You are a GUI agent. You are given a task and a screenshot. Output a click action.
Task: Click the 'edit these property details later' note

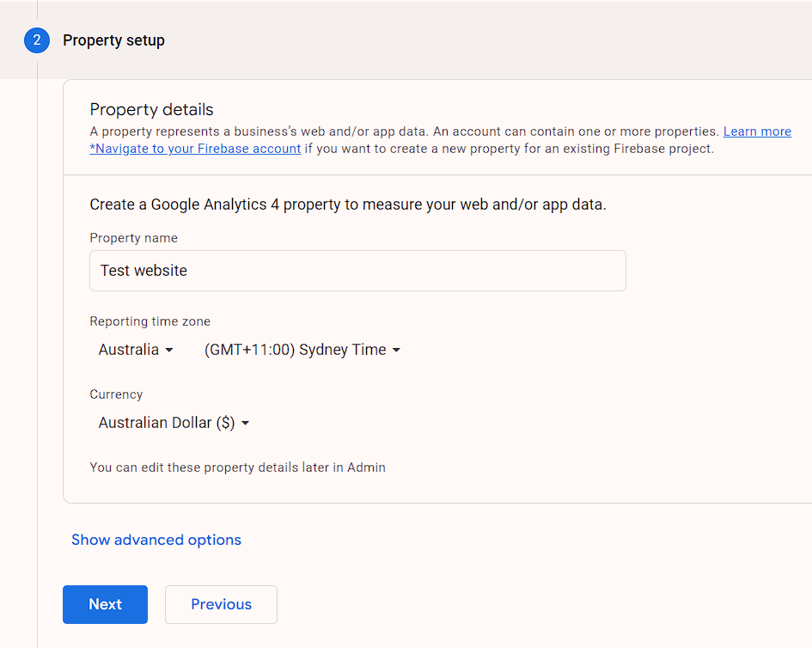[238, 468]
